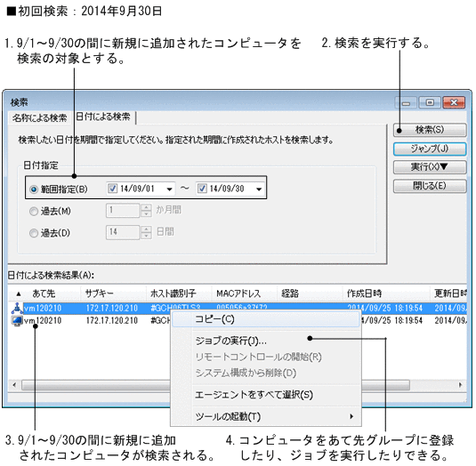Open the end date 14/09/30 dropdown arrow
Image resolution: width=476 pixels, height=466 pixels.
click(x=259, y=189)
